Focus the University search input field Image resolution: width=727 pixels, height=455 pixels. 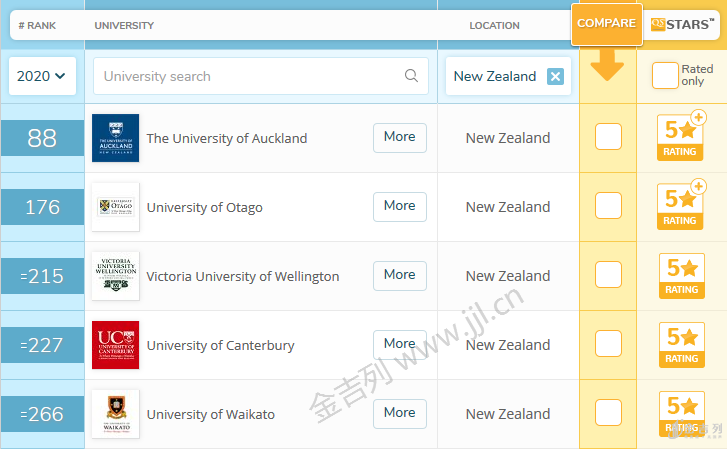tap(261, 76)
